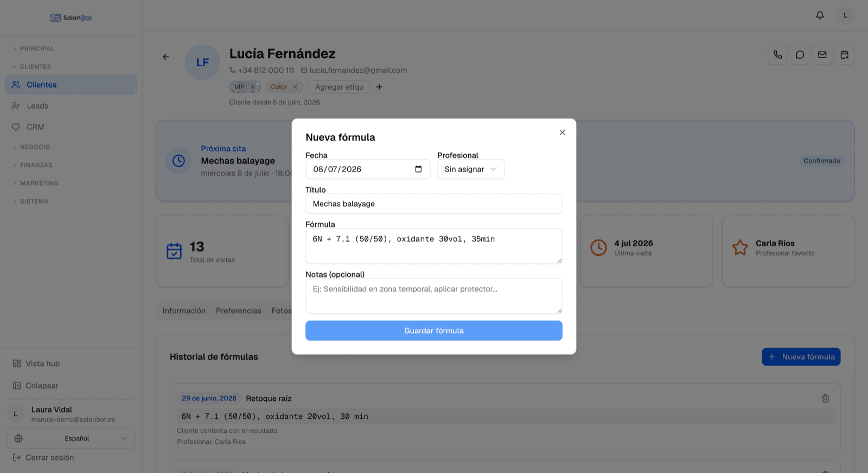868x473 pixels.
Task: Click the 13 total visits number
Action: (197, 247)
